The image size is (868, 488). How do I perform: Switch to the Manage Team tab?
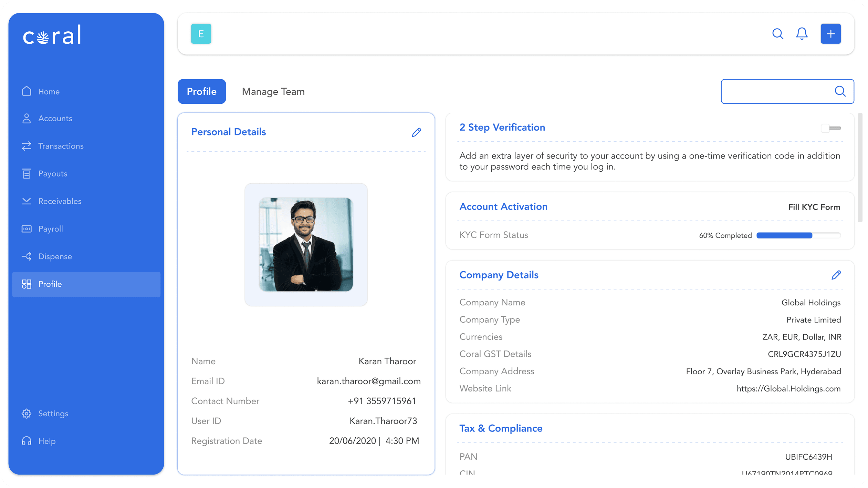[273, 92]
